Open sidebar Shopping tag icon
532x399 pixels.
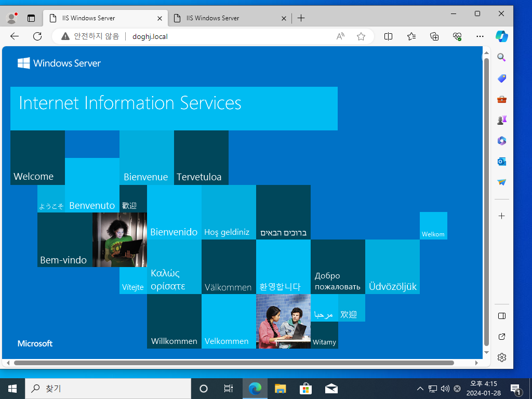502,79
